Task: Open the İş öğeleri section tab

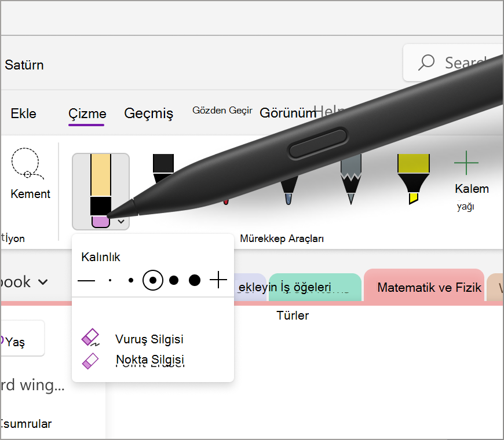Action: click(x=315, y=287)
